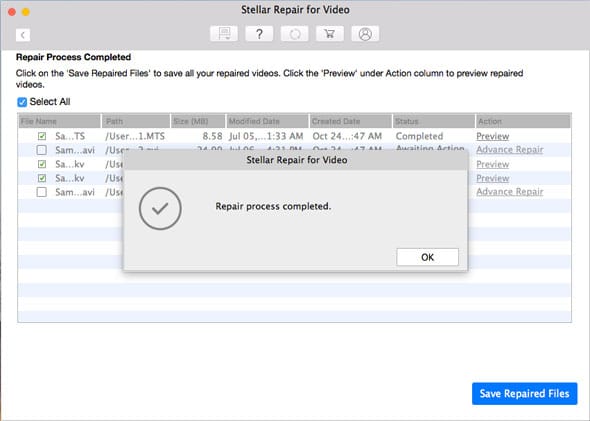The height and width of the screenshot is (421, 590).
Task: Uncheck the first Sa...kv file checkbox
Action: click(x=42, y=164)
